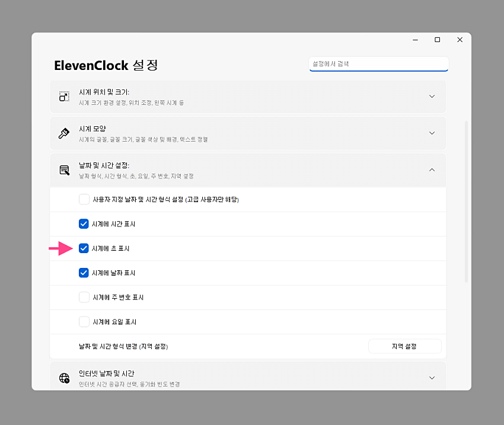Click the 설정에서 검색 search field

pos(378,63)
